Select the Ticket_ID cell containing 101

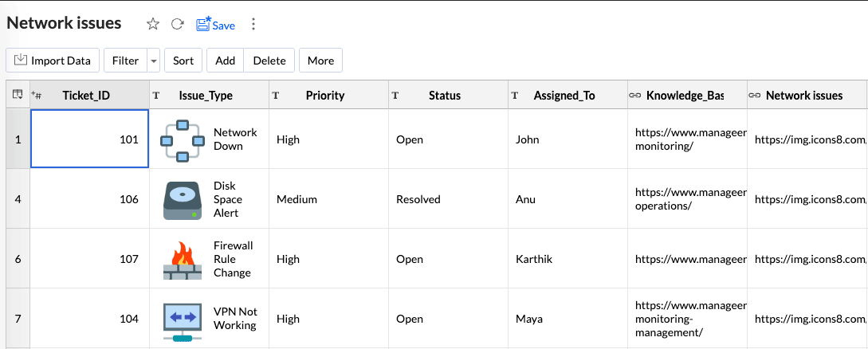coord(89,139)
